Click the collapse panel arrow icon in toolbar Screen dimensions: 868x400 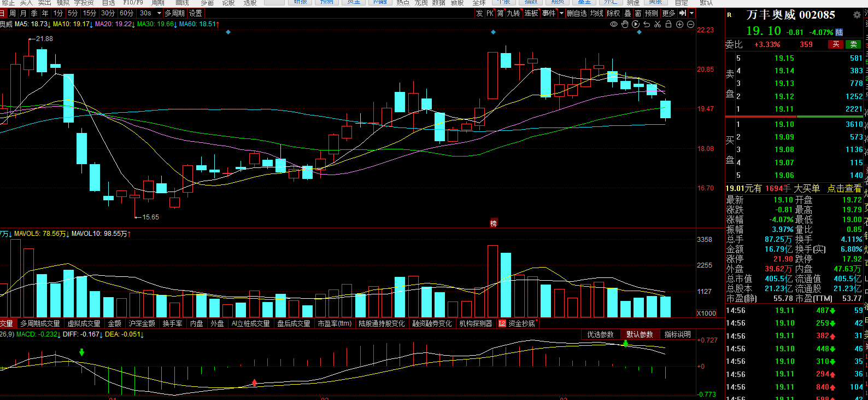pos(682,13)
